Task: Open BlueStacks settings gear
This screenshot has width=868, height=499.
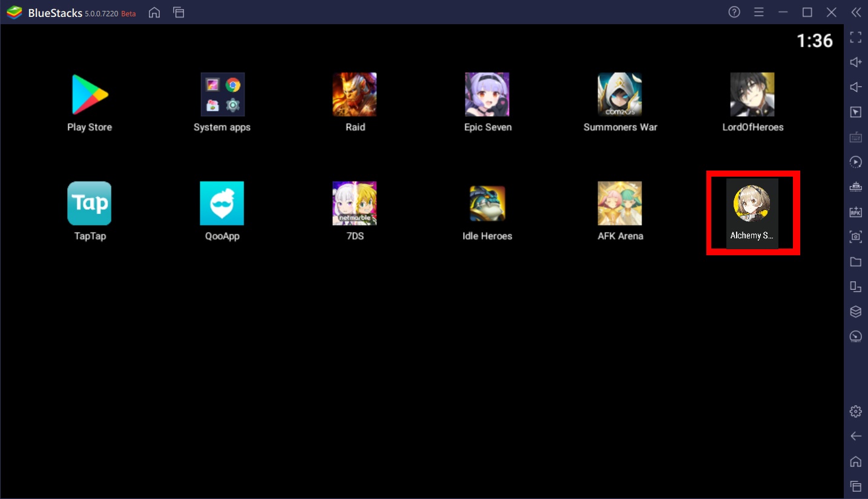Action: 855,411
